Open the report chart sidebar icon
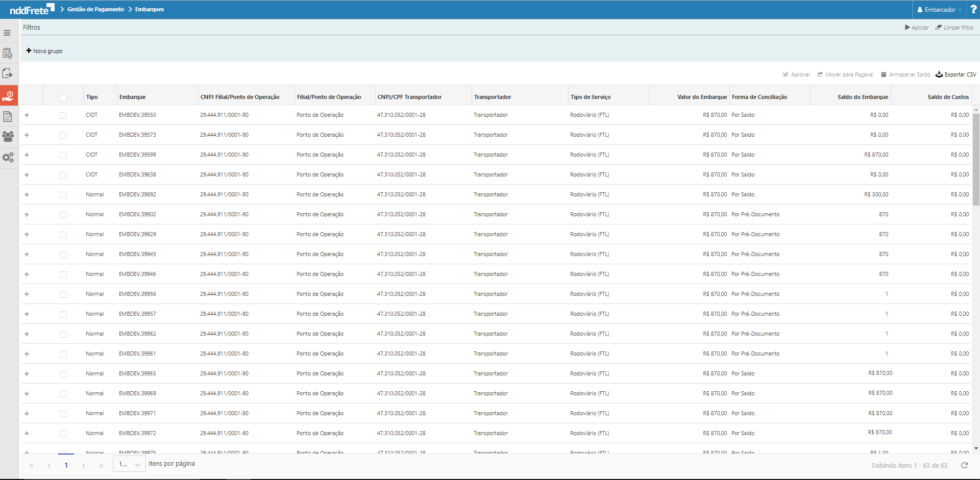This screenshot has height=480, width=980. pos(8,116)
